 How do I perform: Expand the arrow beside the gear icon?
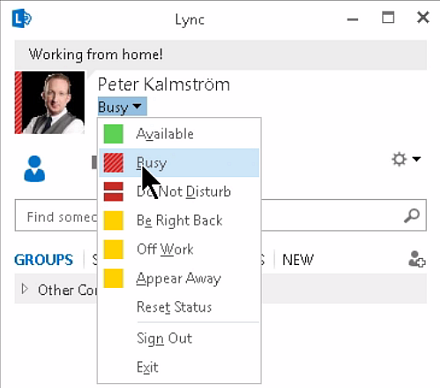tap(416, 159)
